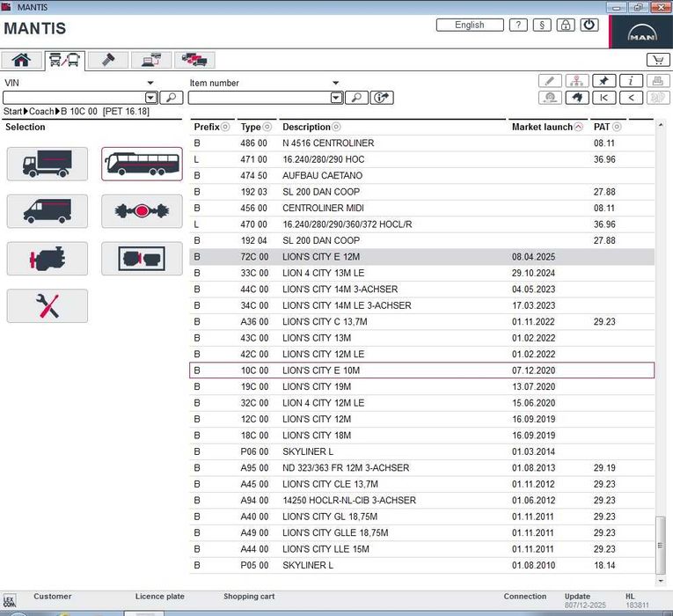Click type cell P06 00

(254, 451)
